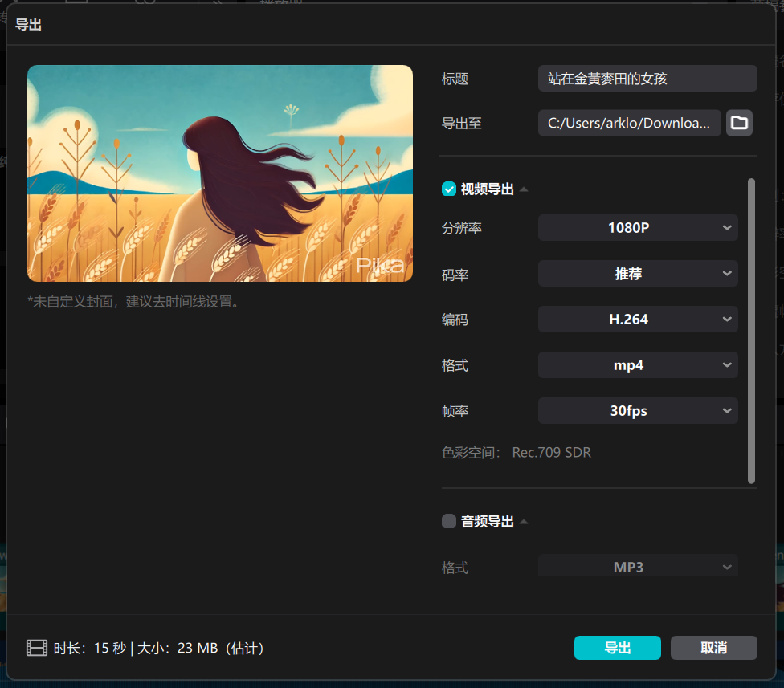This screenshot has width=784, height=688.
Task: Open the 编码 dropdown showing H.264
Action: pyautogui.click(x=638, y=320)
